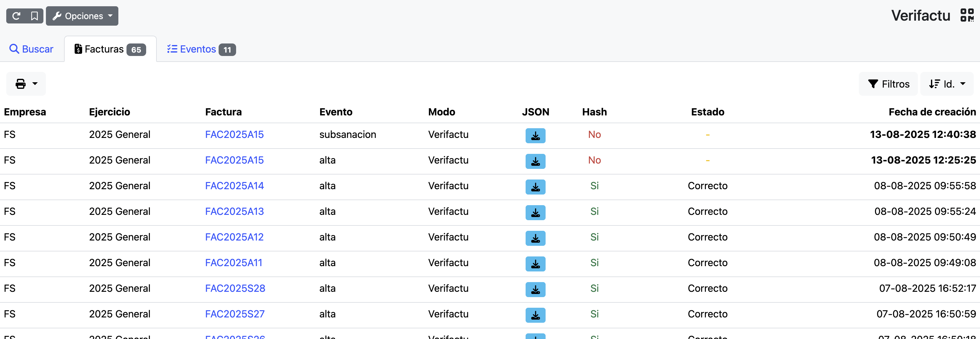Click the Fecha de creación column header

tap(932, 112)
